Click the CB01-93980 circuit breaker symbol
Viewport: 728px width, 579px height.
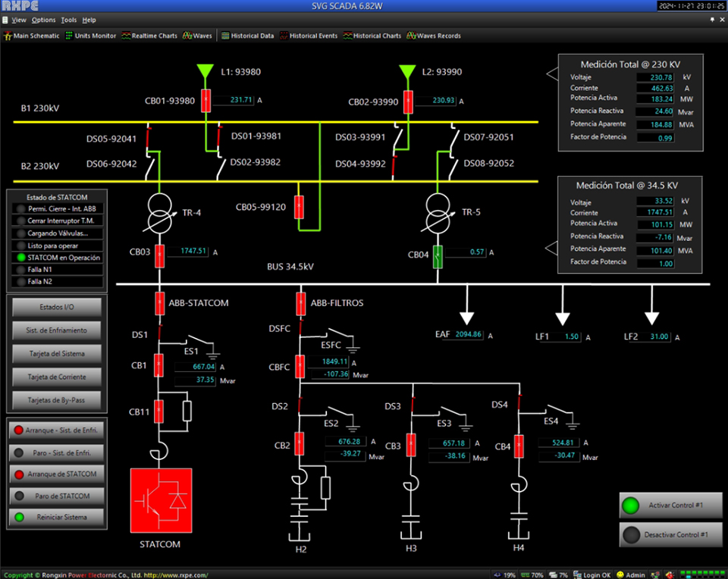tap(206, 101)
